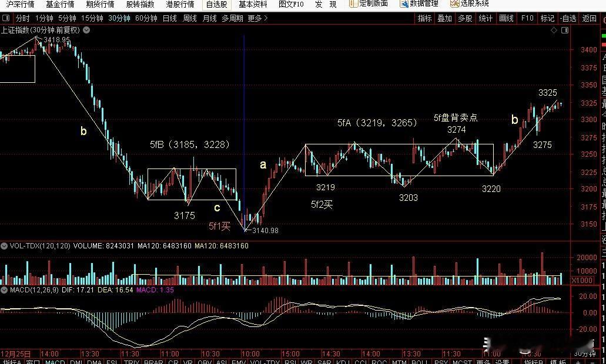Image resolution: width=606 pixels, height=364 pixels.
Task: Select the 5分钟 period
Action: click(x=67, y=18)
